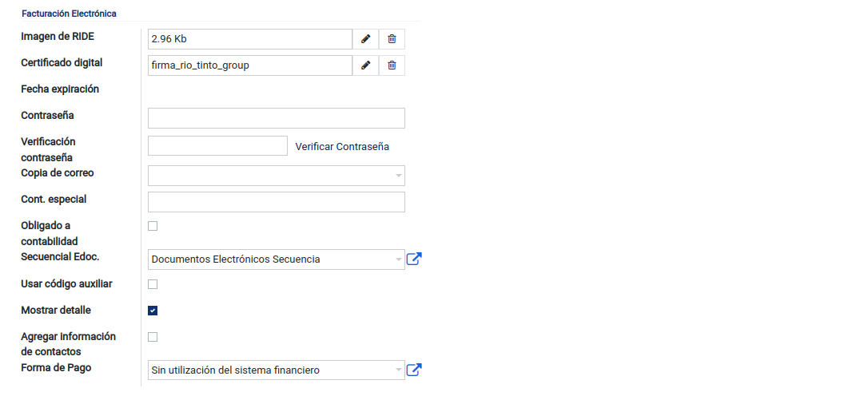Click the Verificar Contraseña button
Viewport: 868px width, 400px height.
tap(342, 147)
